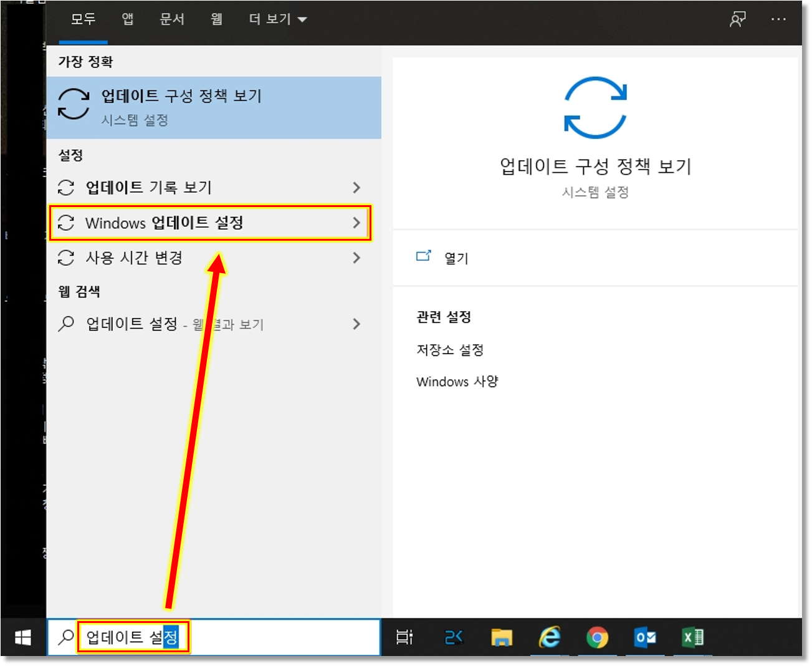Expand arrow next to Windows 업데이트 설정
812x666 pixels.
[x=356, y=223]
